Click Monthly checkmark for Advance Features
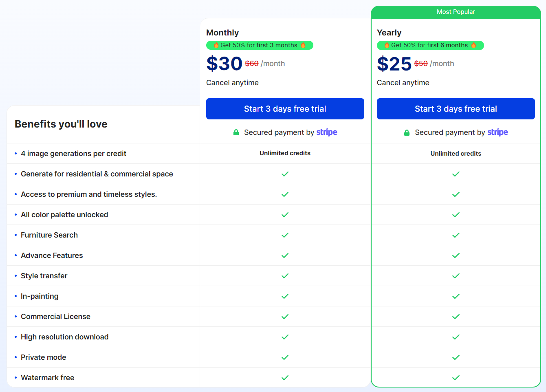Image resolution: width=546 pixels, height=392 pixels. (285, 255)
